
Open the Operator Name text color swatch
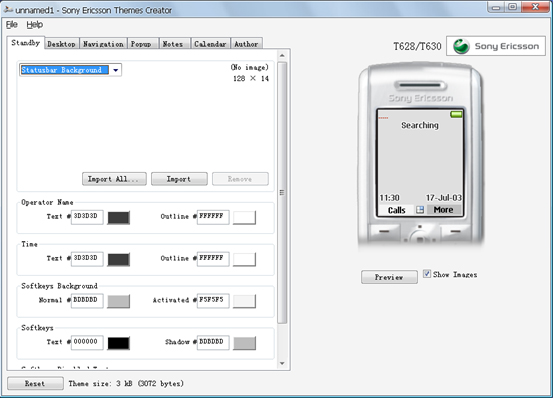pyautogui.click(x=118, y=218)
